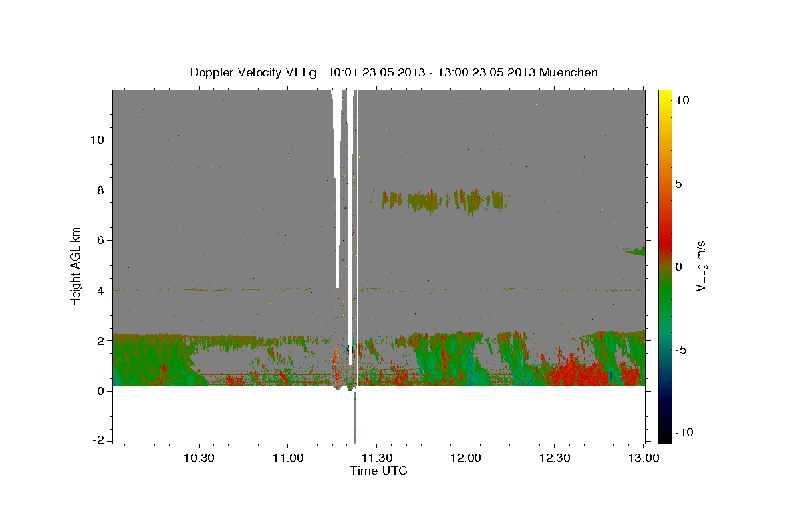Click the red updraft region near 12:35
798x532 pixels.
573,371
